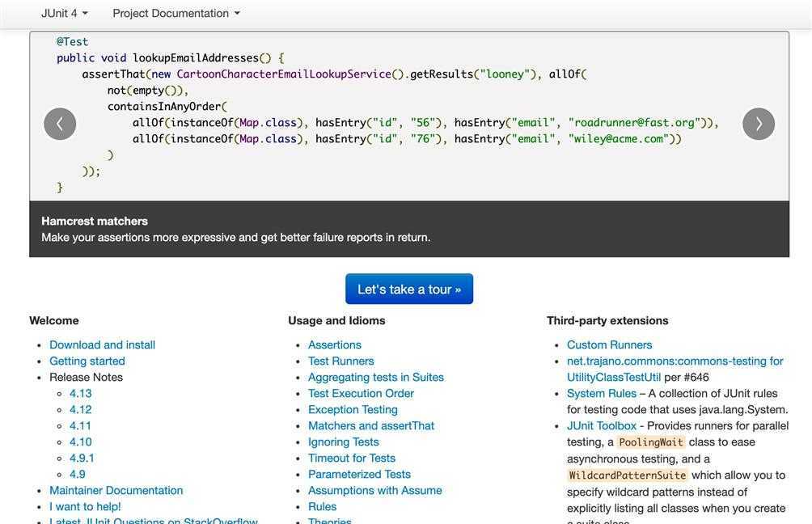View release notes for 4.9.1

(82, 458)
